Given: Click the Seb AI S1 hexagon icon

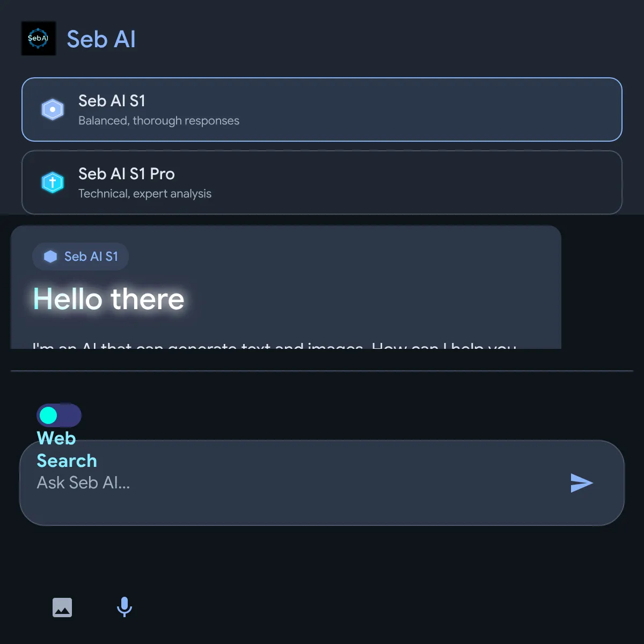Looking at the screenshot, I should click(53, 109).
